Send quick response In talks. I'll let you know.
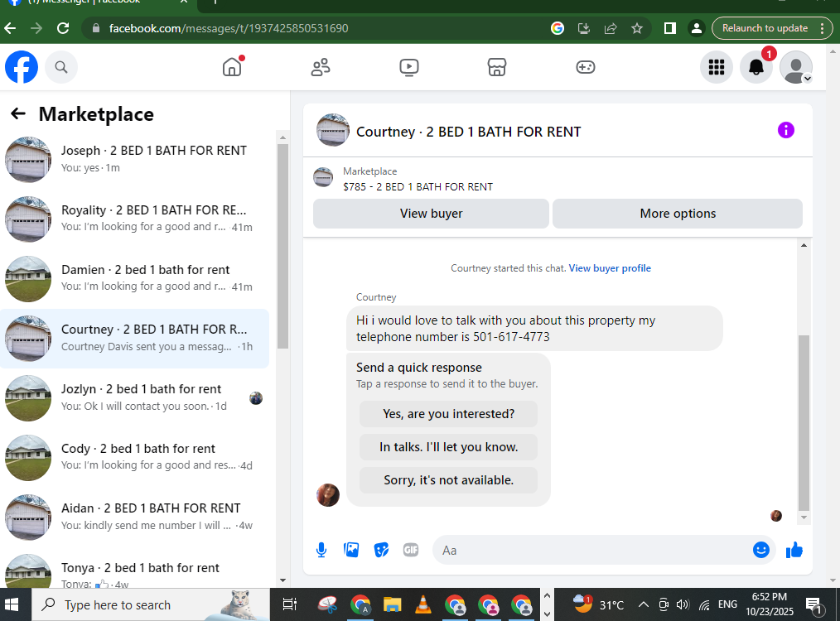The image size is (840, 621). (448, 447)
